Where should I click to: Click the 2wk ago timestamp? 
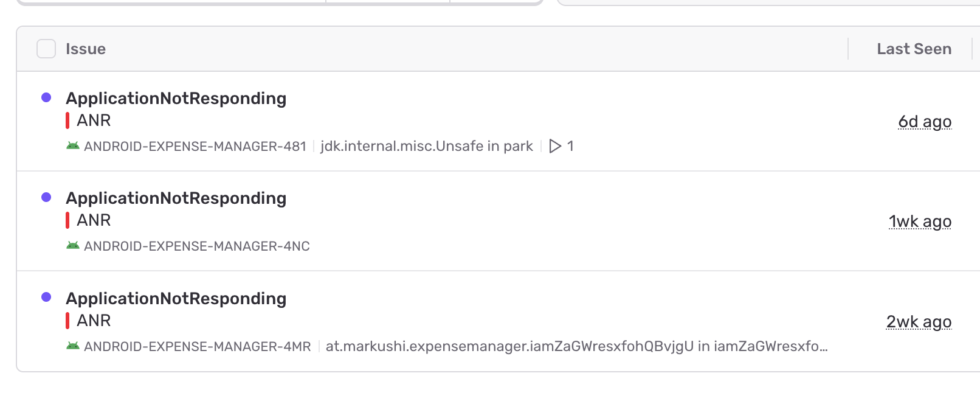tap(918, 322)
